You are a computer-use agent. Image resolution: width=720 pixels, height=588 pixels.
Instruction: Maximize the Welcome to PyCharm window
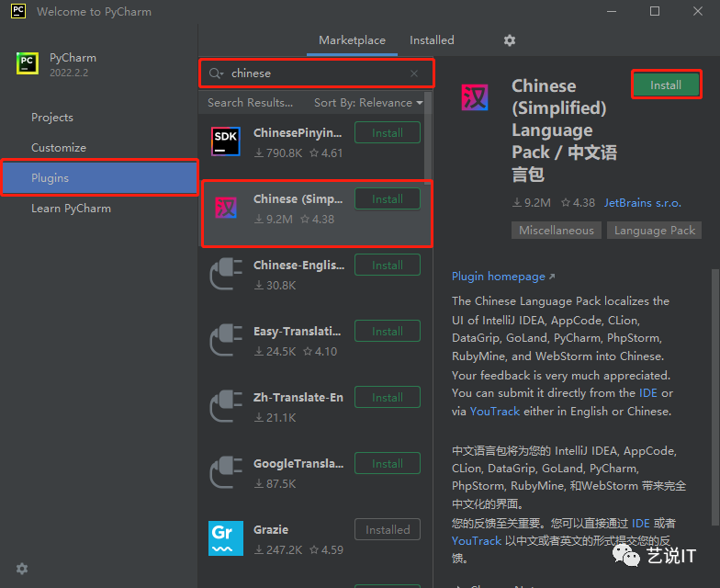tap(655, 11)
